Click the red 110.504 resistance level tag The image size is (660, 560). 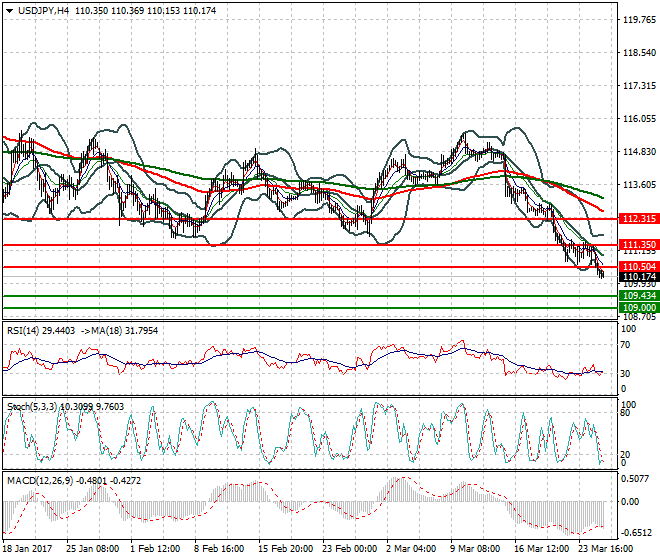click(x=638, y=267)
